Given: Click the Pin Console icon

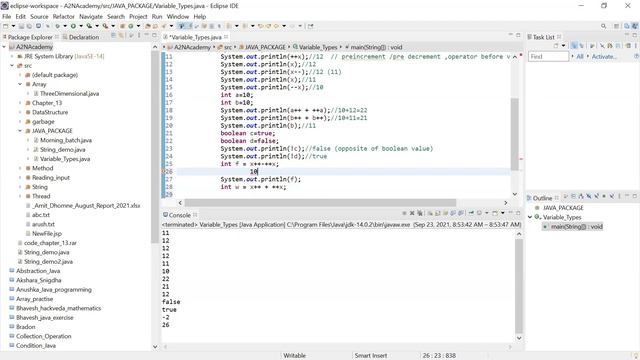Looking at the screenshot, I should 471,213.
